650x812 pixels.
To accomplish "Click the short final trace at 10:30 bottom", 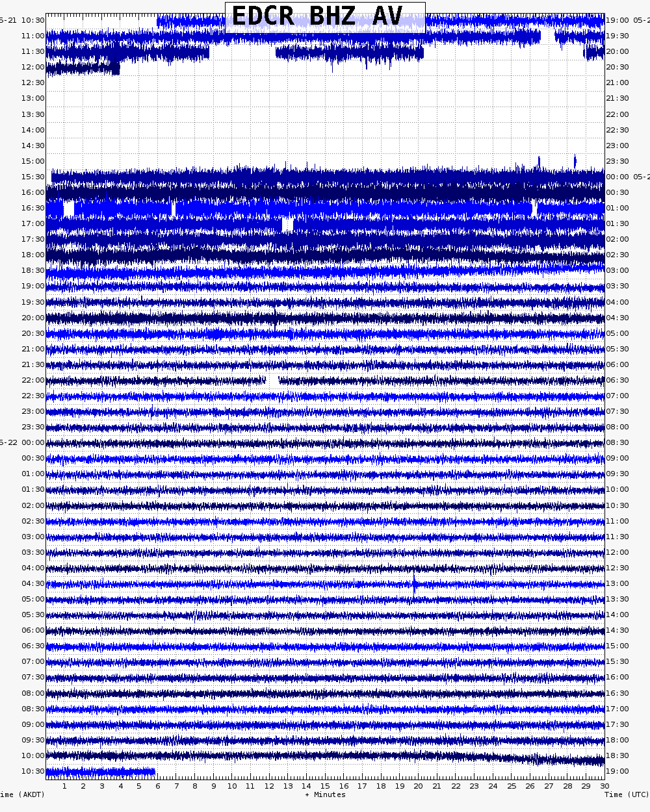I will [x=100, y=772].
